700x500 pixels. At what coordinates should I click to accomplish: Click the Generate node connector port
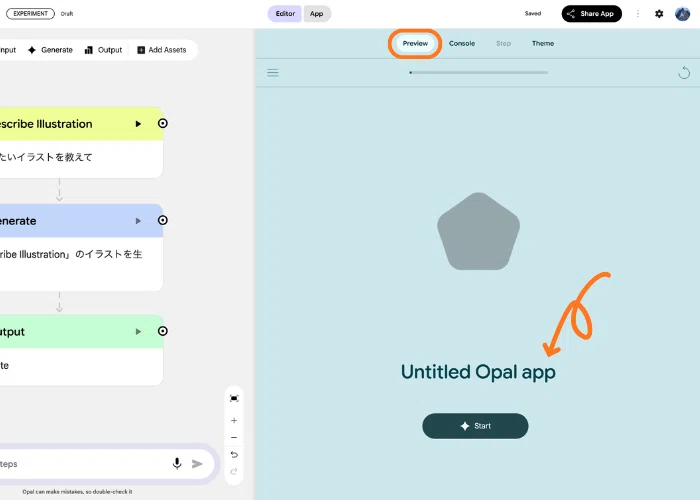point(162,221)
